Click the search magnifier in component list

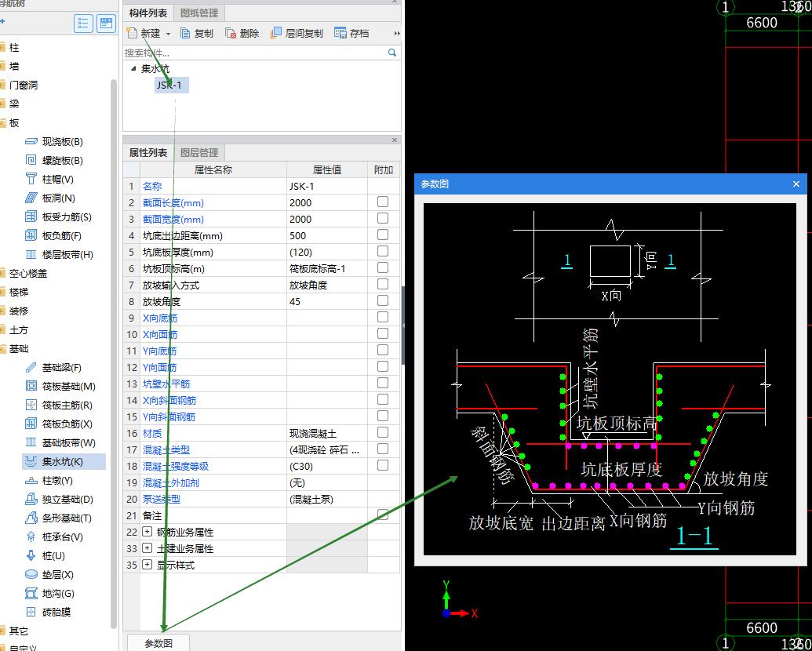point(392,53)
